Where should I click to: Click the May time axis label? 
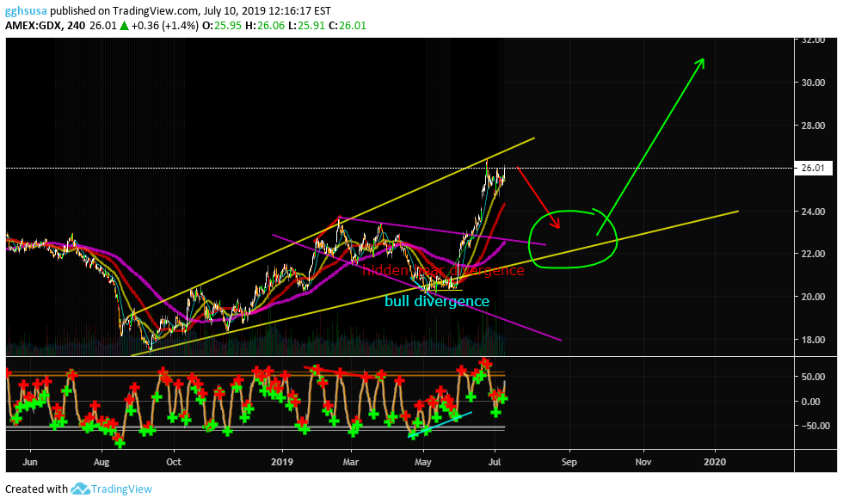pos(423,462)
